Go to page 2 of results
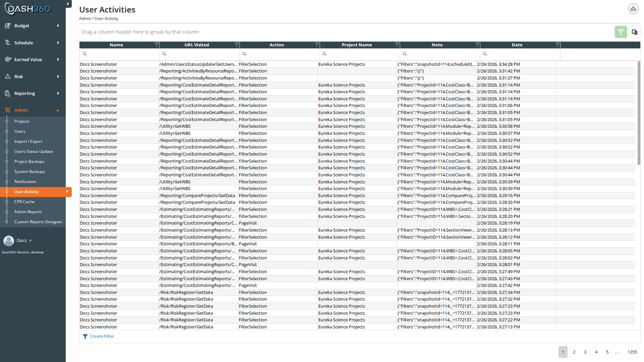 [x=574, y=352]
